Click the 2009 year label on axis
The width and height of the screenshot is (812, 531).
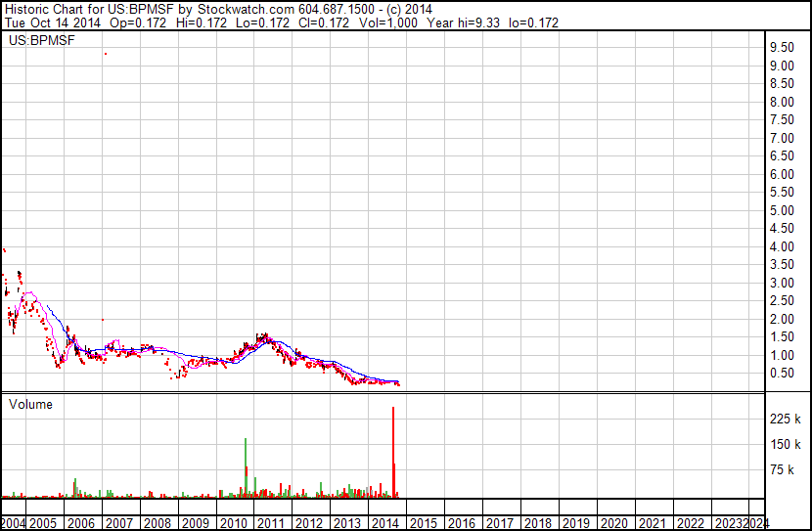(x=196, y=523)
